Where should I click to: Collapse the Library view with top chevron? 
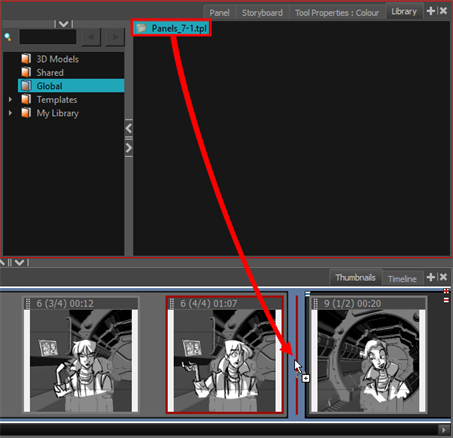(63, 24)
